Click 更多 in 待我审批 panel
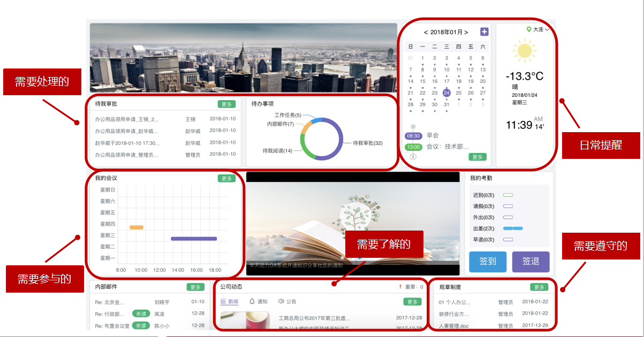The width and height of the screenshot is (644, 337). click(x=226, y=104)
